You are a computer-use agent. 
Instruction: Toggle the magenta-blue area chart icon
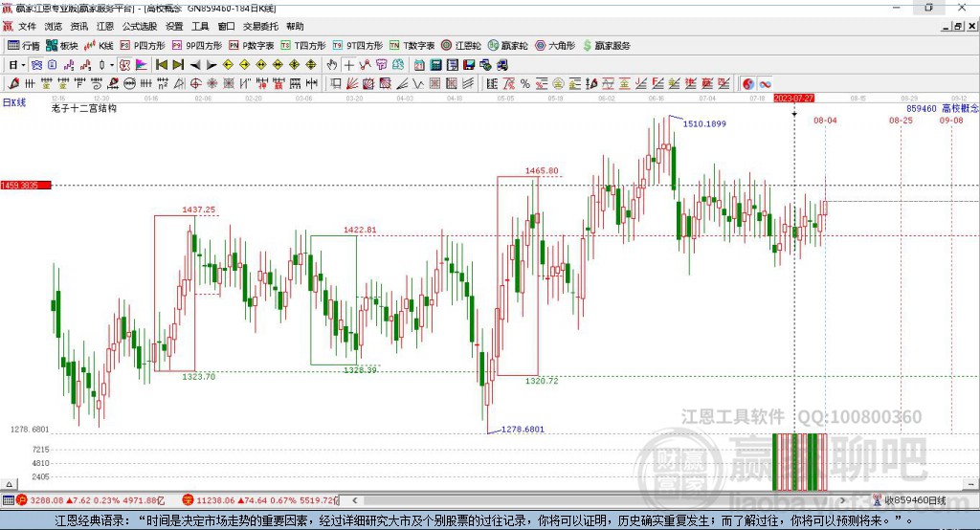[x=142, y=65]
